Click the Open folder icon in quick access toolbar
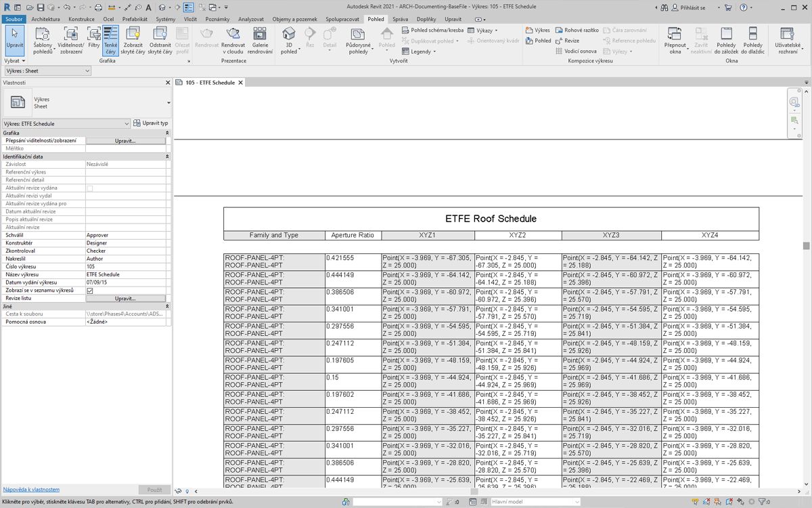The image size is (812, 508). (x=31, y=7)
